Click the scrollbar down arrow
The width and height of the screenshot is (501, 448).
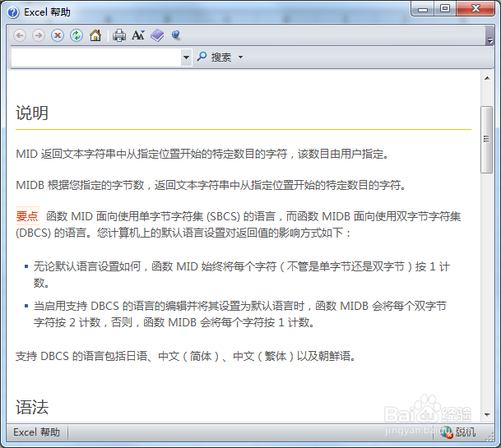click(x=487, y=415)
